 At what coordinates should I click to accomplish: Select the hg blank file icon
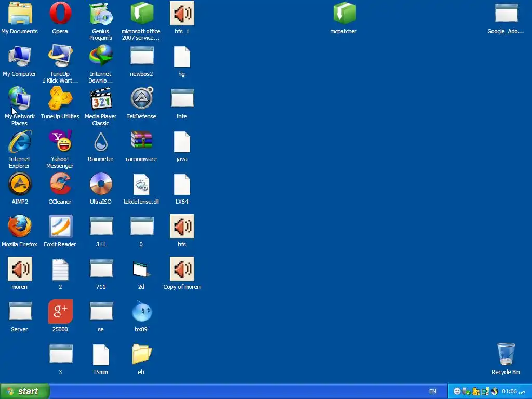[x=182, y=57]
